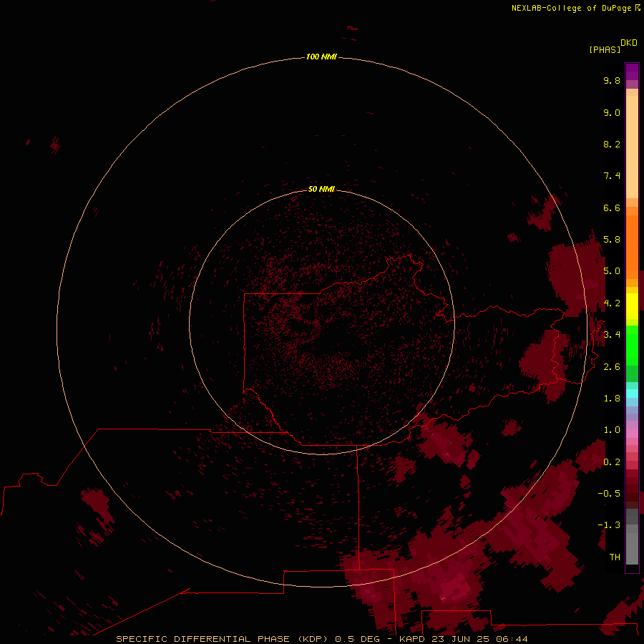Pick the cyan band on the color bar
This screenshot has height=644, width=644.
632,394
